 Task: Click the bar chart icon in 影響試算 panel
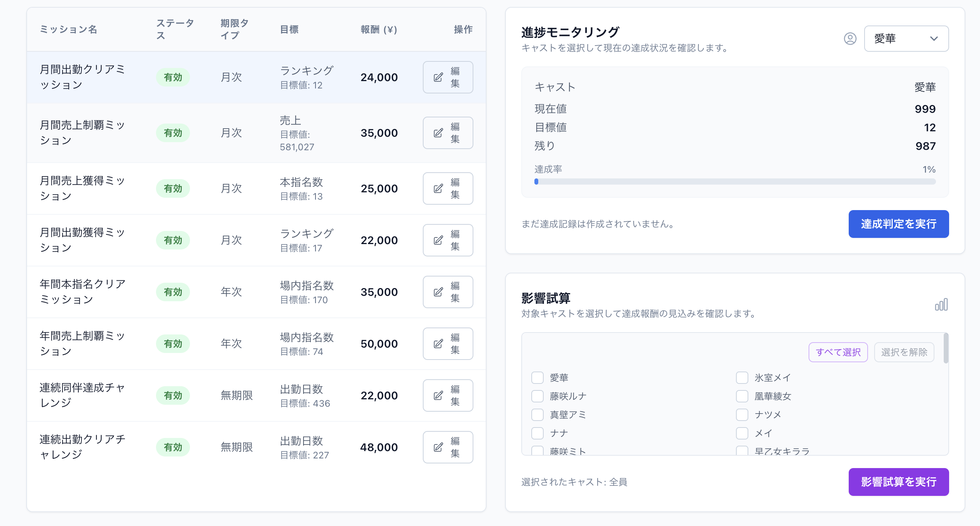click(x=942, y=305)
